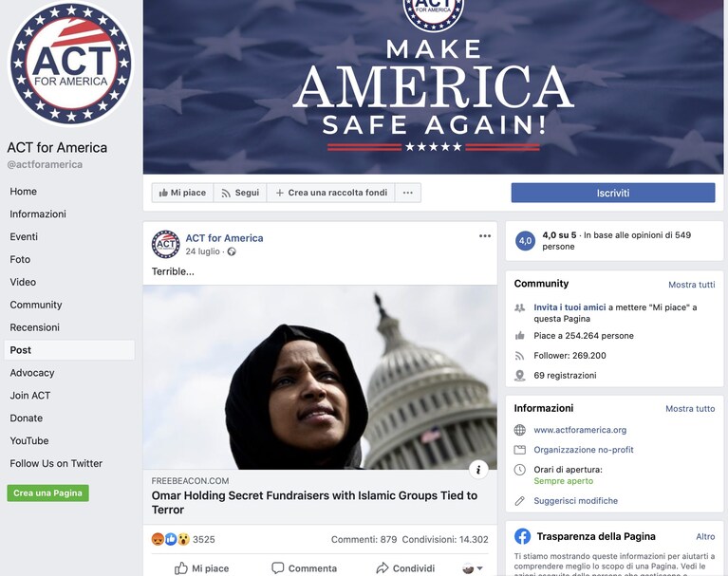Open the more options button beside fundraiser
This screenshot has height=576, width=728.
point(407,193)
